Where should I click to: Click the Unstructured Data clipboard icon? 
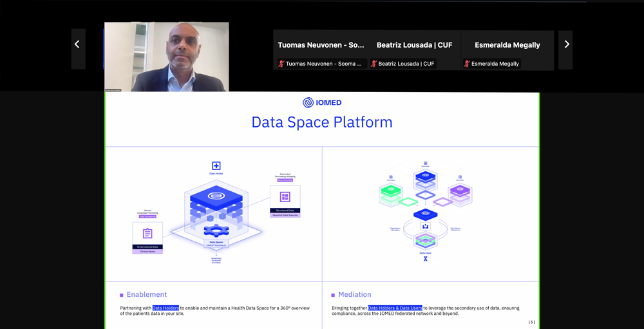pos(147,233)
